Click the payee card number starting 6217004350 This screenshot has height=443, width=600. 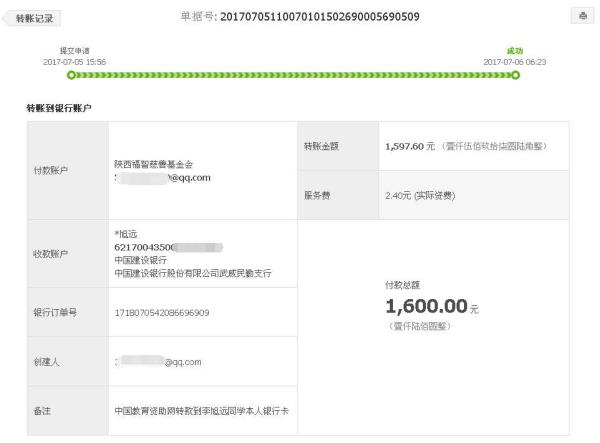[x=167, y=246]
